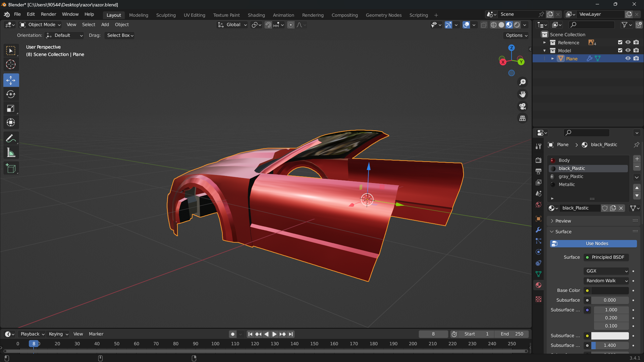The width and height of the screenshot is (644, 362).
Task: Select the Rotate tool in the toolbar
Action: coord(11,95)
